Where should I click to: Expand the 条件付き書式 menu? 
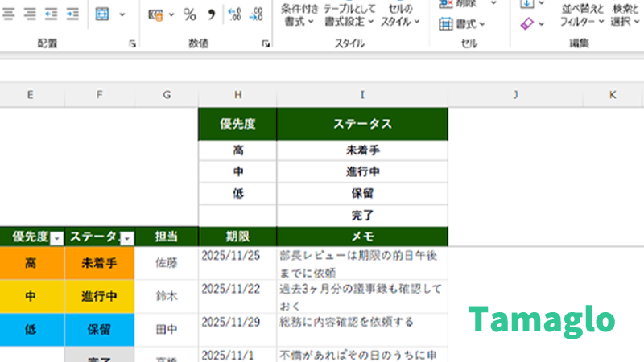[x=299, y=14]
